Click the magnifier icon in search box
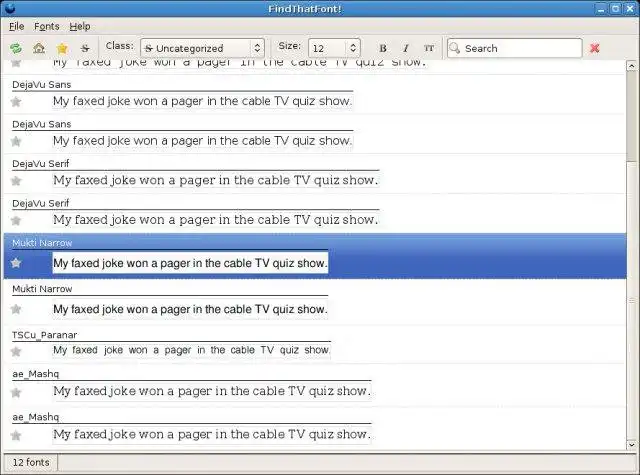 pos(455,48)
